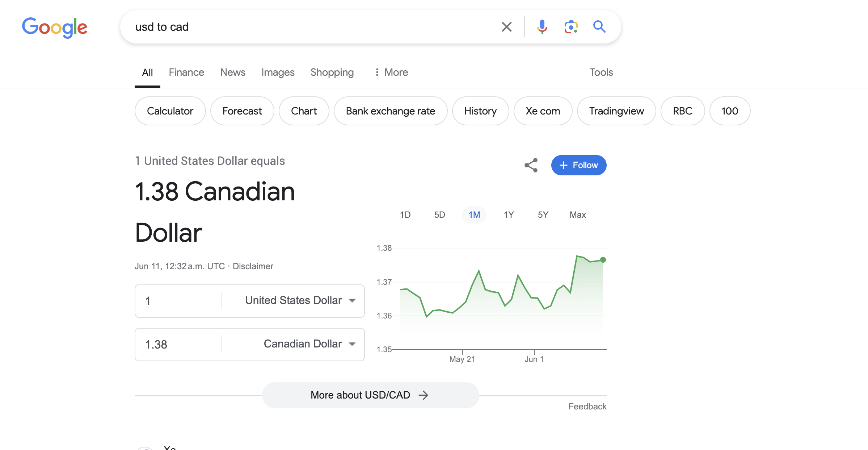Select the 5Y chart range
The height and width of the screenshot is (450, 868).
pos(543,214)
